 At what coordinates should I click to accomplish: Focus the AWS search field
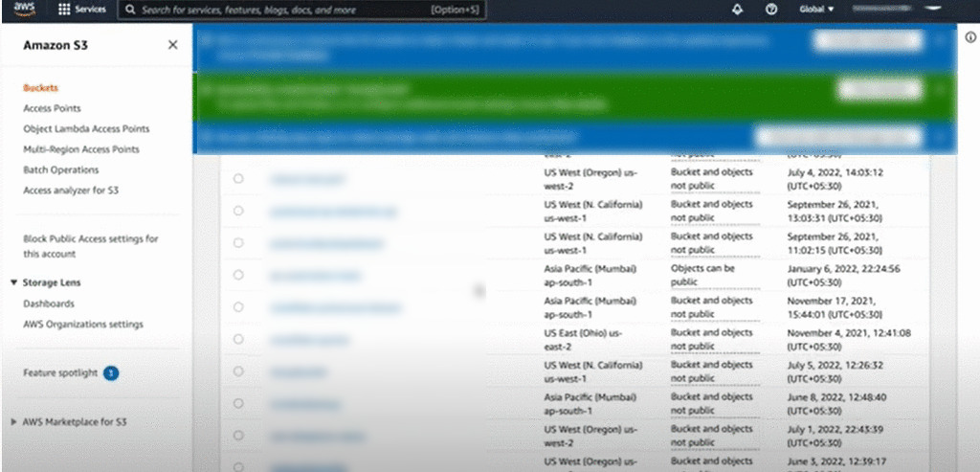click(301, 10)
